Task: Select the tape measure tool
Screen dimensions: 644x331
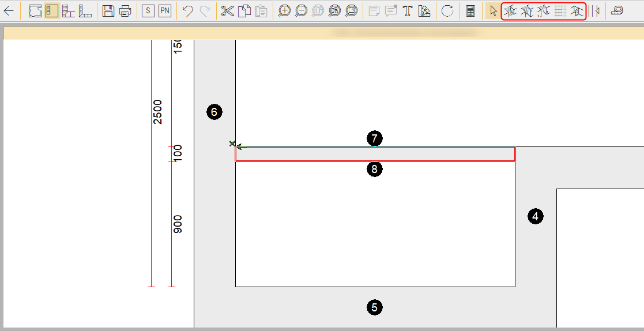Action: point(617,11)
